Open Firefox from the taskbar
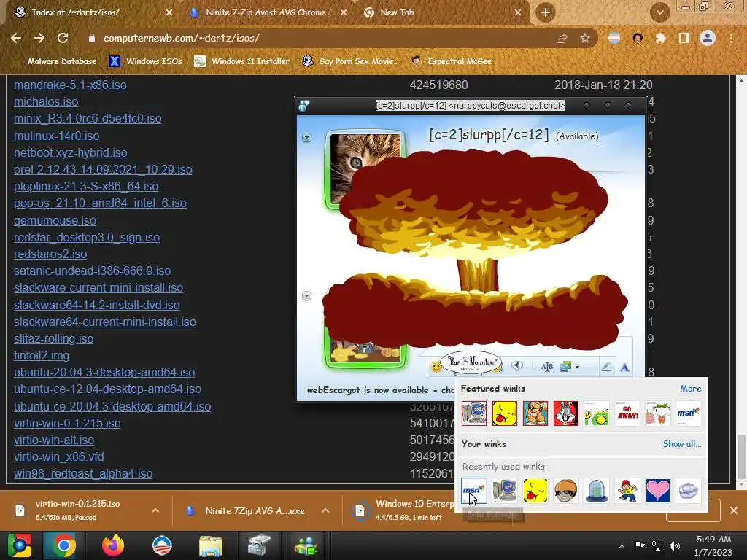747x560 pixels. point(113,545)
